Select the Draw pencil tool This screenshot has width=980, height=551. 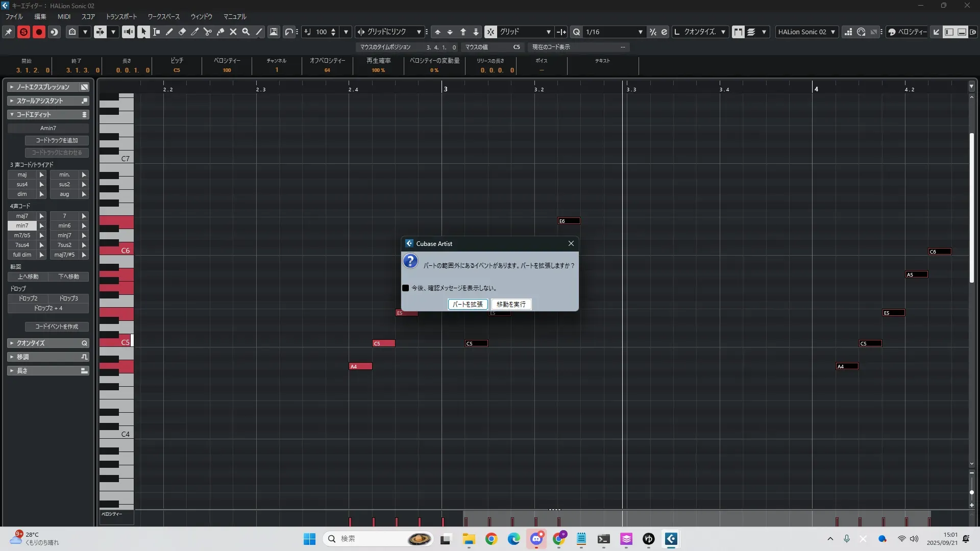click(x=169, y=32)
